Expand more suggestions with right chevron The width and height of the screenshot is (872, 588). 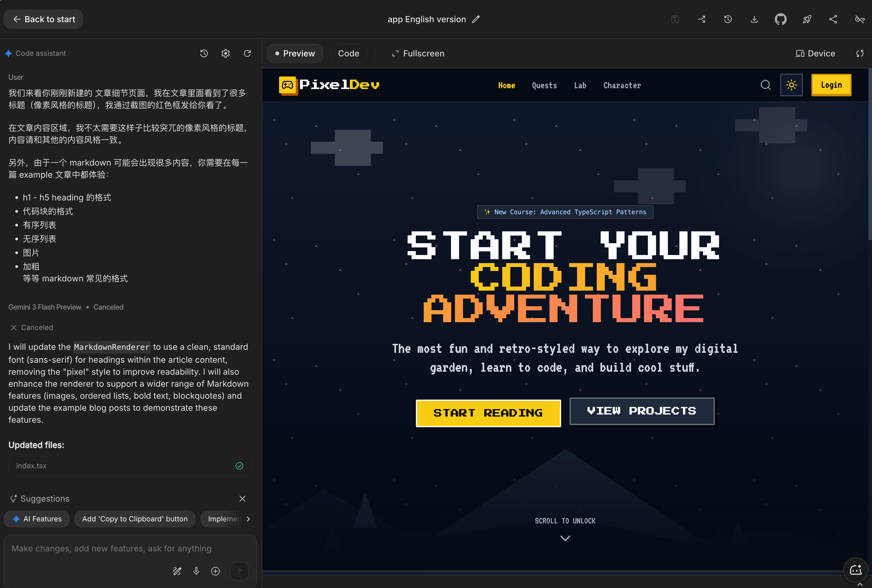[248, 519]
